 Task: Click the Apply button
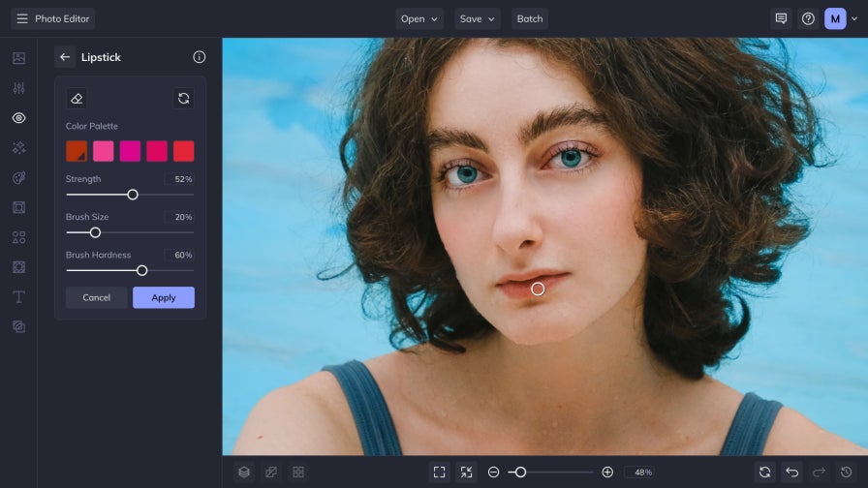tap(164, 297)
